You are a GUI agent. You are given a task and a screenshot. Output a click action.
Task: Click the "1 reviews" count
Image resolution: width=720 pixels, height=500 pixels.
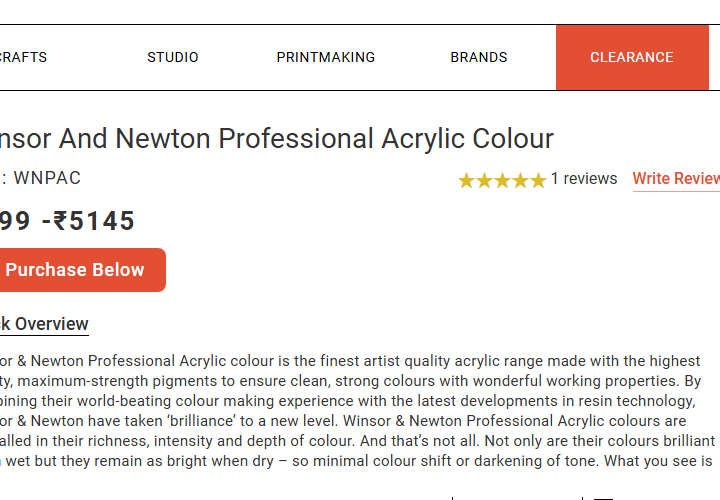584,179
